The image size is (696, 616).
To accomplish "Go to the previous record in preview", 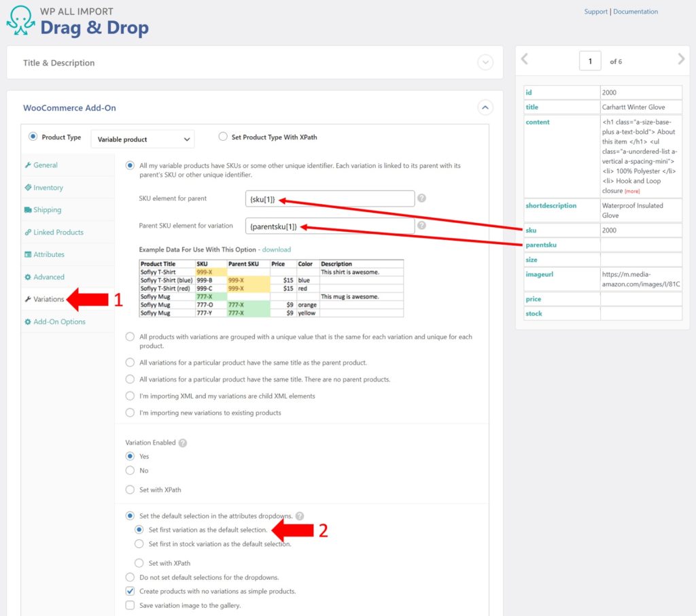I will pos(525,58).
